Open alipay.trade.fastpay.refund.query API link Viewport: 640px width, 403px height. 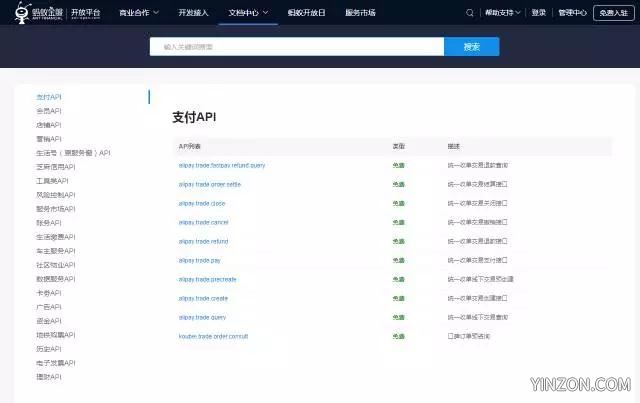[x=222, y=165]
